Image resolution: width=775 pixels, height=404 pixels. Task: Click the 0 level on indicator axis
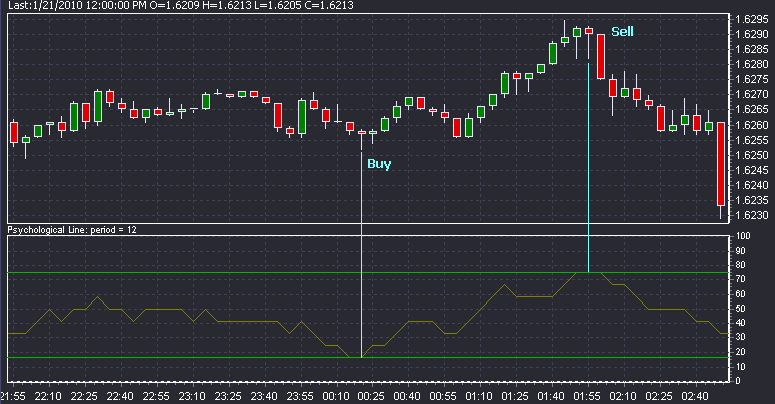738,381
